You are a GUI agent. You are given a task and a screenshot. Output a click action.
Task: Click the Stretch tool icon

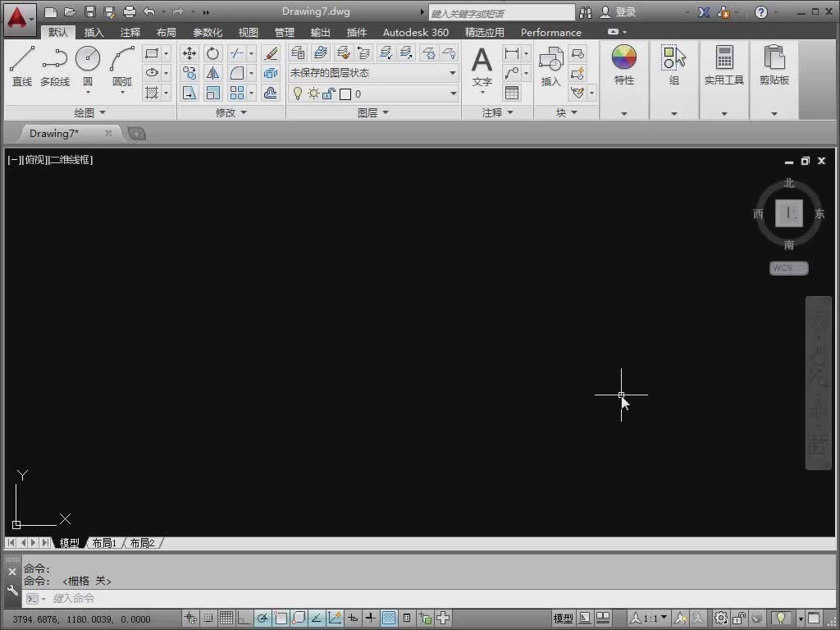click(189, 93)
